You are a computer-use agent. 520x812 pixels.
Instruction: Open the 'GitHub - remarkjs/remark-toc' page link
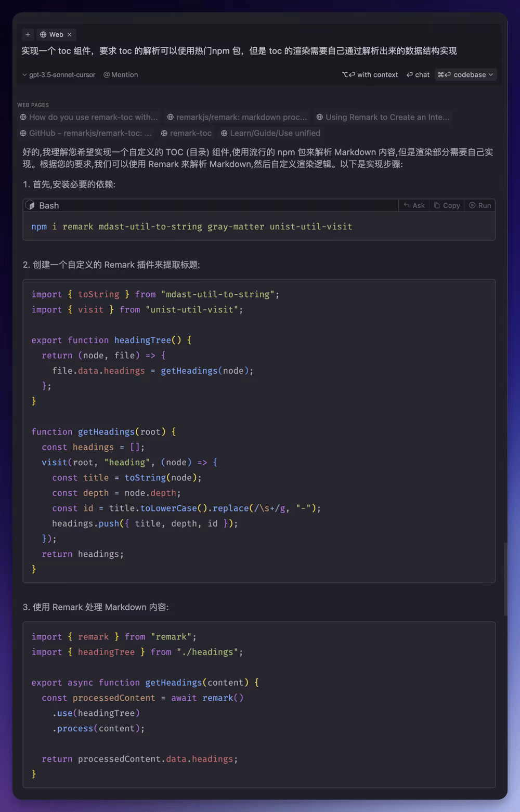tap(86, 134)
